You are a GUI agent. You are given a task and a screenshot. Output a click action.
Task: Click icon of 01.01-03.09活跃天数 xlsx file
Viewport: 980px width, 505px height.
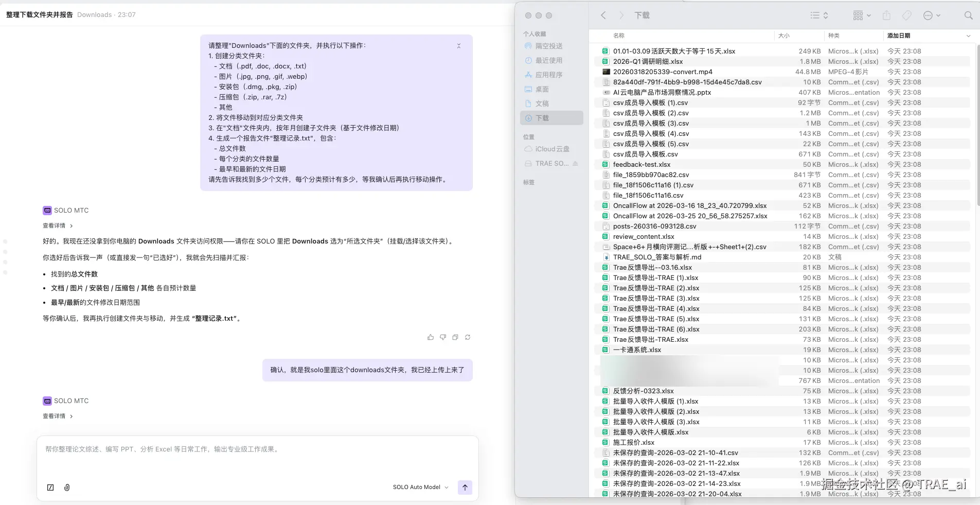coord(605,51)
